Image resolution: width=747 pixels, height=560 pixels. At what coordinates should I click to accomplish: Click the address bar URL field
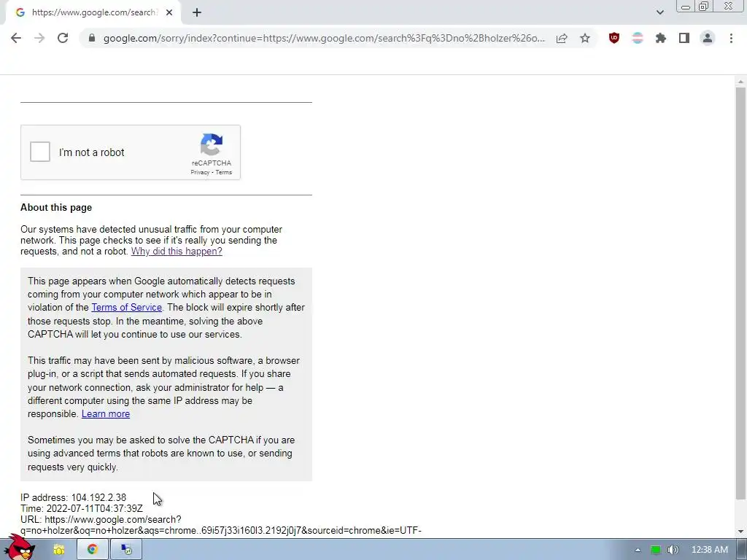(324, 38)
